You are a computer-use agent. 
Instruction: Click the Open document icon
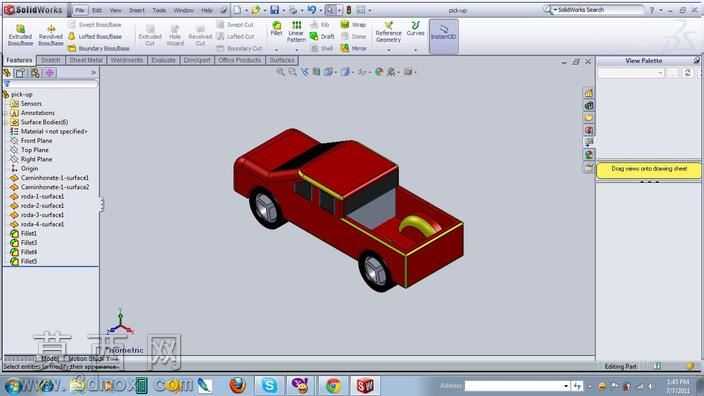[255, 9]
